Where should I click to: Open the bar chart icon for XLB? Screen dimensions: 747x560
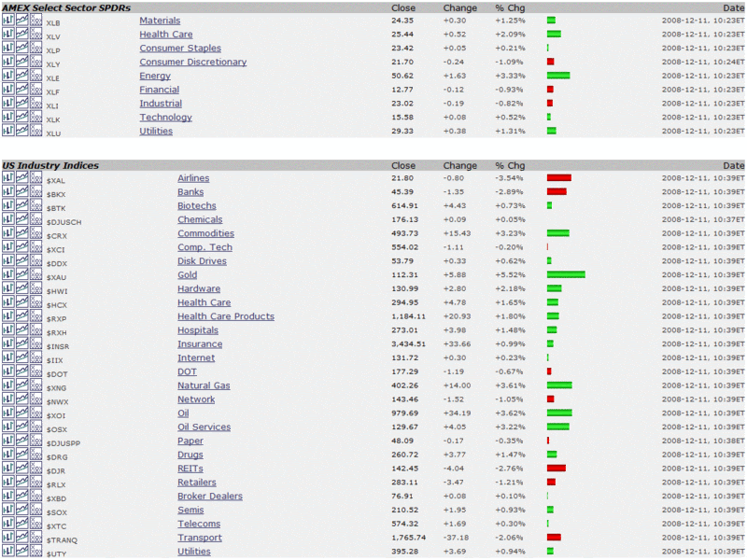pos(8,20)
